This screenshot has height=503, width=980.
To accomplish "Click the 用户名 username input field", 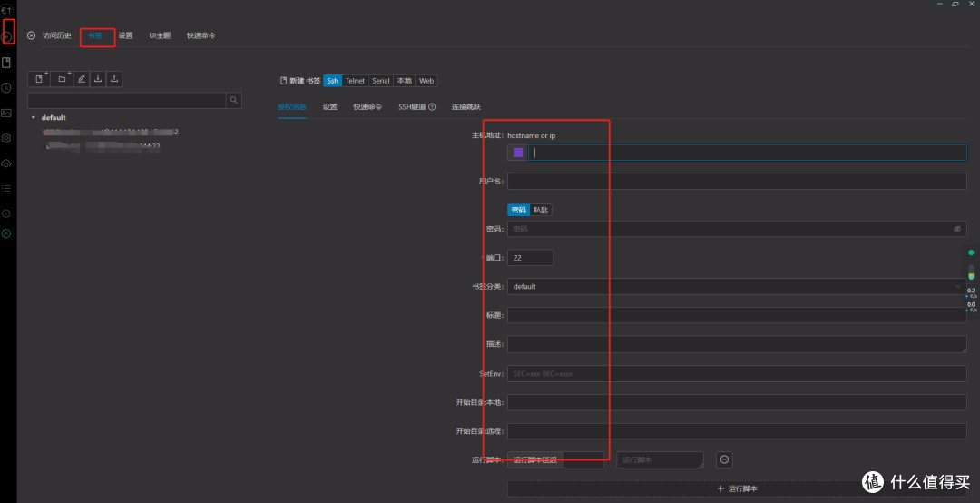I will pos(737,182).
